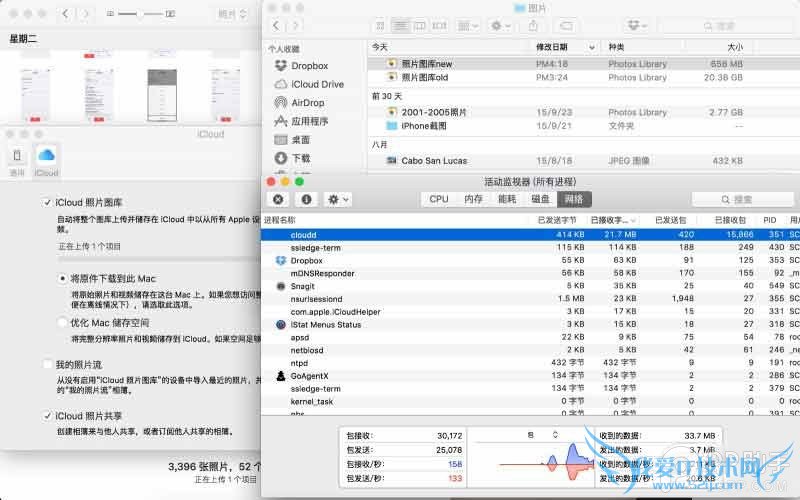Select 优化 Mac 储存空间 option
Screen dimensions: 800x500
click(62, 322)
